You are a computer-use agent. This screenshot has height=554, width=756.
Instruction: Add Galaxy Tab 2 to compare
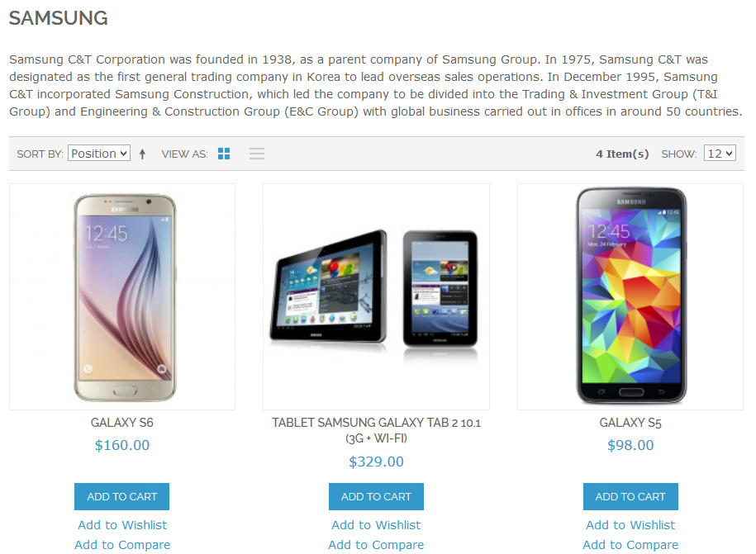(376, 545)
